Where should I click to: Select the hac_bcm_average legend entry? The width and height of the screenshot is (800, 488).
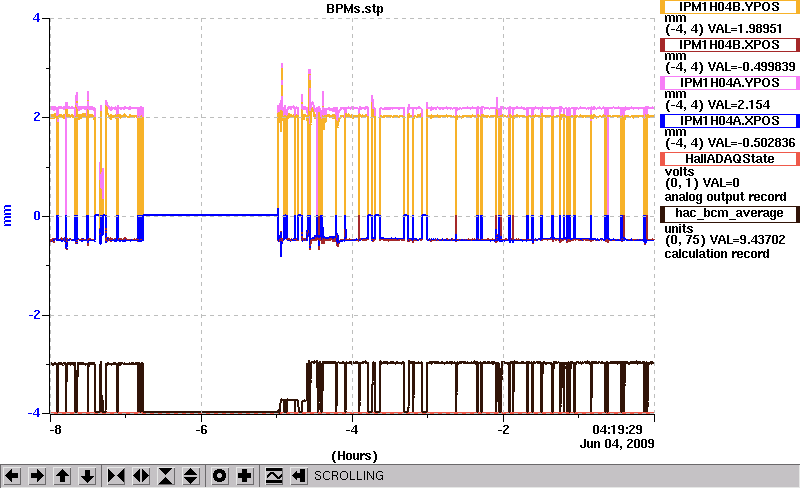[x=730, y=213]
